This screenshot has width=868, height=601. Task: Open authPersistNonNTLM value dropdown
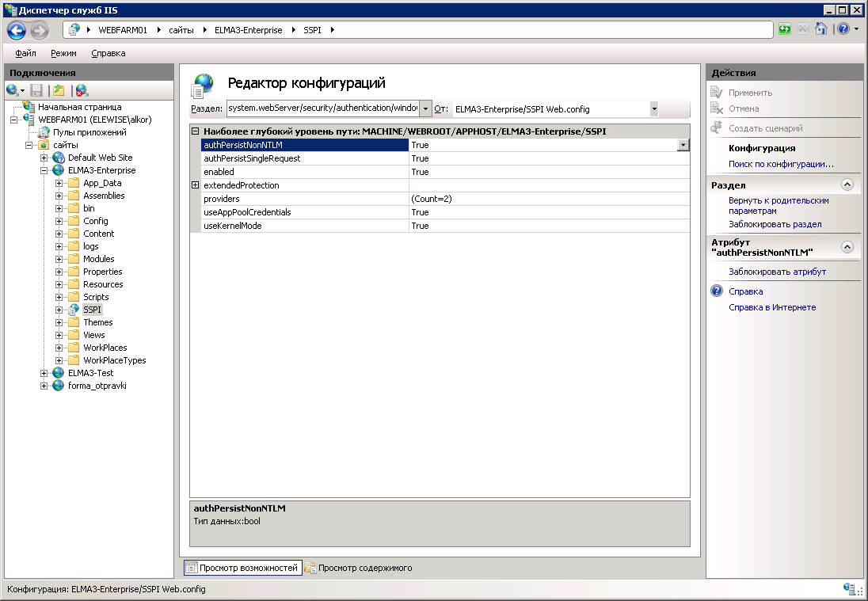coord(683,145)
